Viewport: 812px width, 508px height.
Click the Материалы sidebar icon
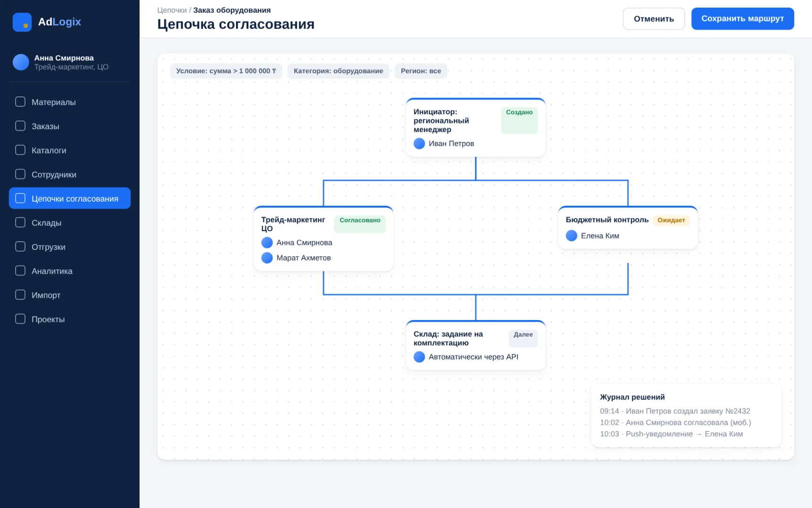point(20,102)
